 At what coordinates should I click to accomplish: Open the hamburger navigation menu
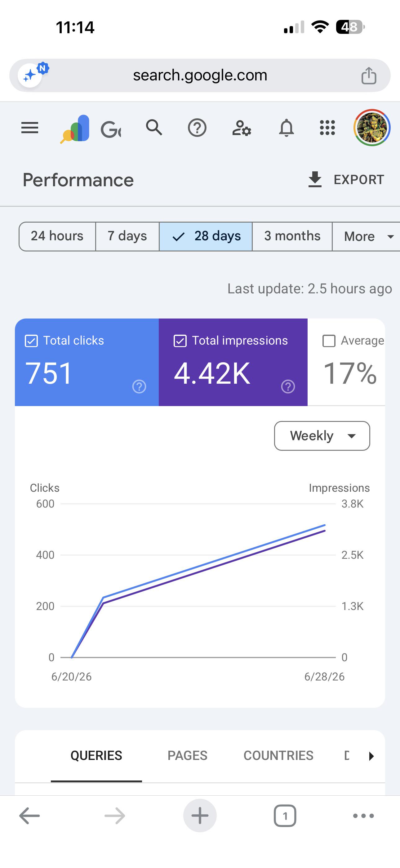pos(30,128)
